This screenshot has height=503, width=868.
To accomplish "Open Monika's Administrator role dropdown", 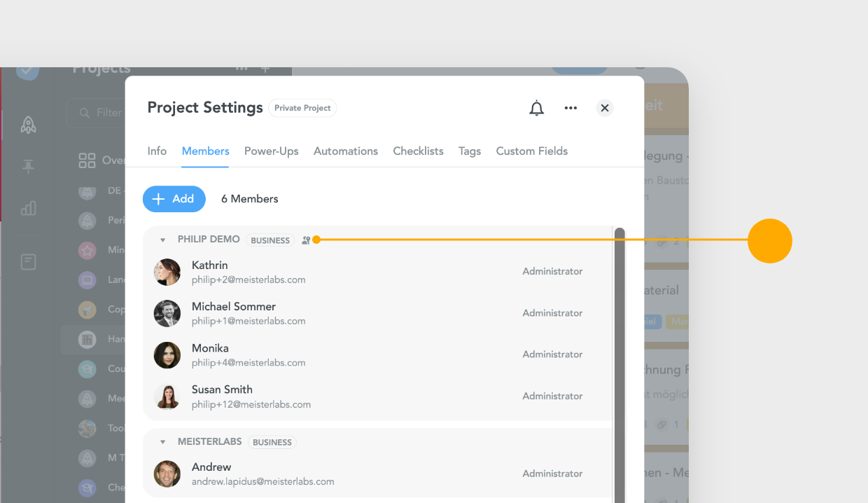I will (x=552, y=354).
